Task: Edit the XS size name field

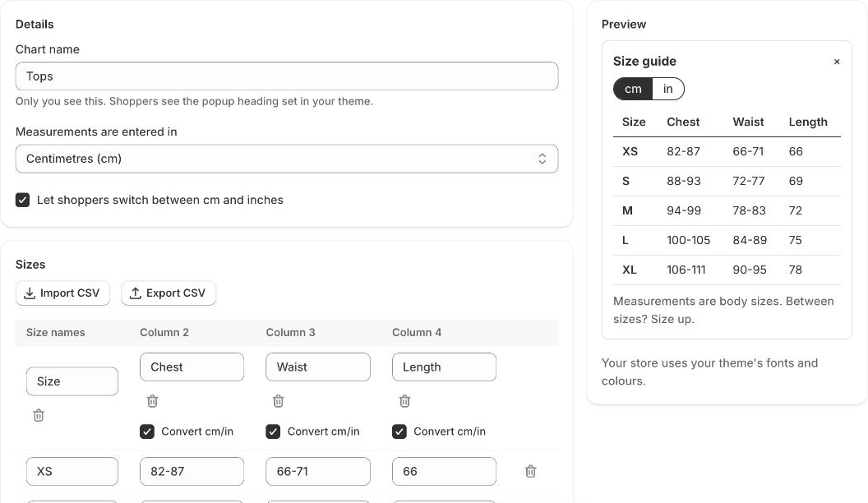Action: point(72,471)
